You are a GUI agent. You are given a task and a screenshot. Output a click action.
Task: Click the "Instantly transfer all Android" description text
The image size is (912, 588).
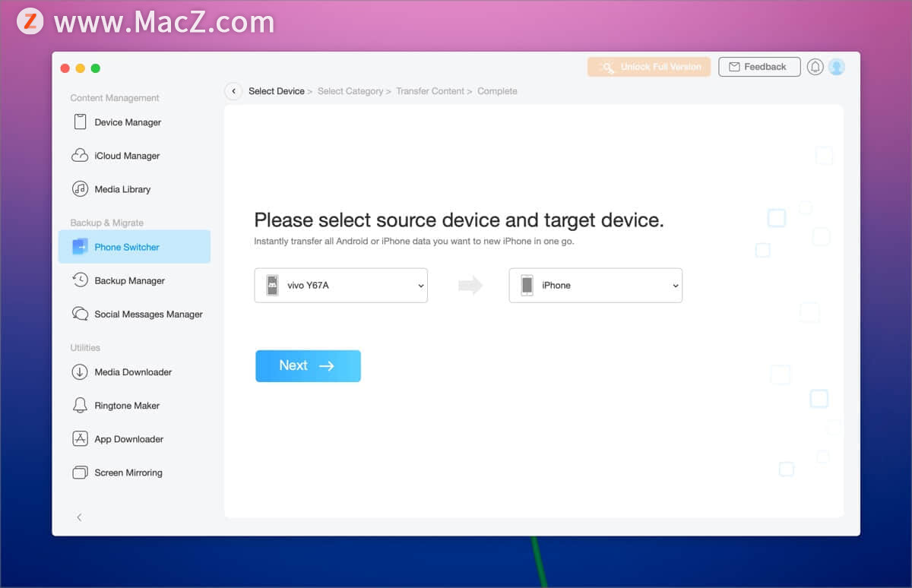pyautogui.click(x=413, y=241)
